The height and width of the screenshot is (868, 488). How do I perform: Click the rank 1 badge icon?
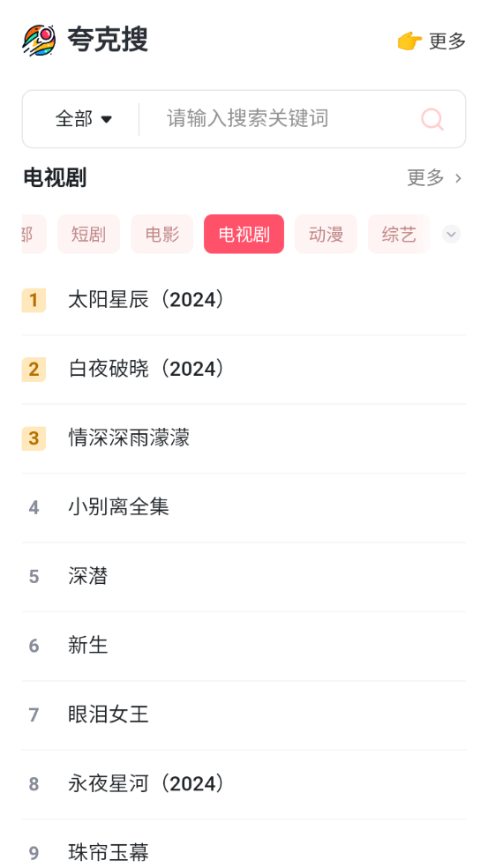[x=34, y=300]
